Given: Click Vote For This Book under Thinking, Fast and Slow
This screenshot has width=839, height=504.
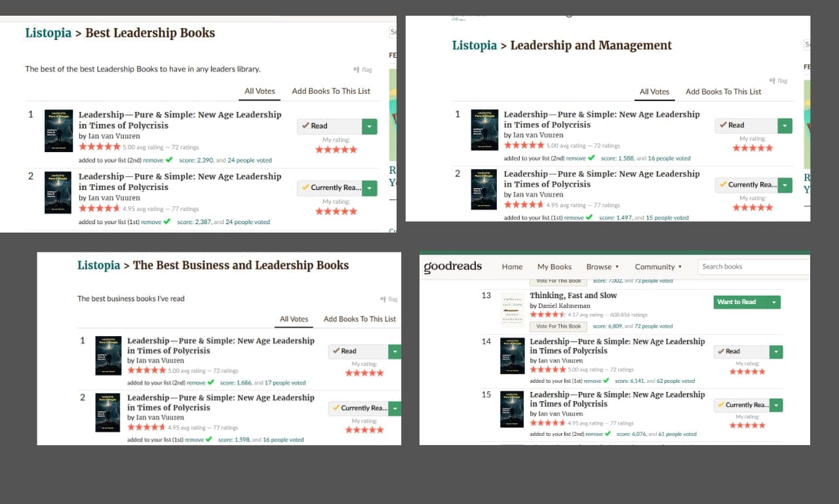Looking at the screenshot, I should coord(558,326).
